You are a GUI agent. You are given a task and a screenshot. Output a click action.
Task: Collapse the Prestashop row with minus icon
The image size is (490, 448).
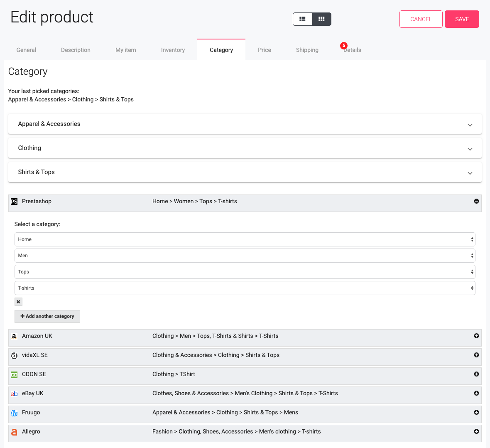click(x=476, y=201)
